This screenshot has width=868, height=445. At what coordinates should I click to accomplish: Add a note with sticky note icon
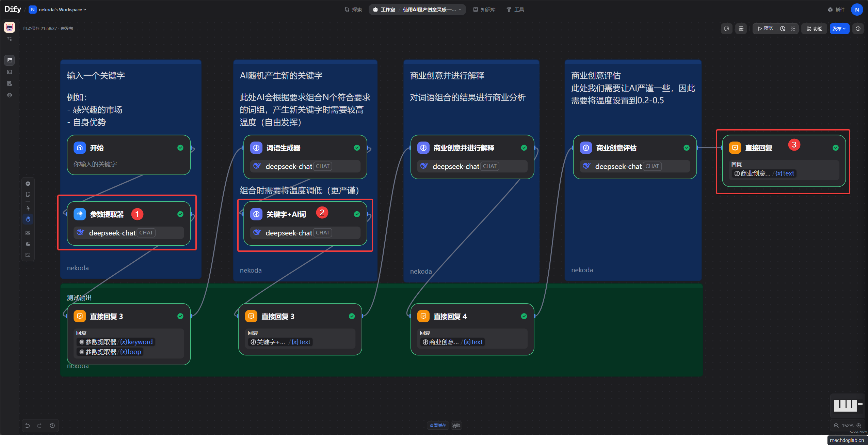click(x=28, y=195)
